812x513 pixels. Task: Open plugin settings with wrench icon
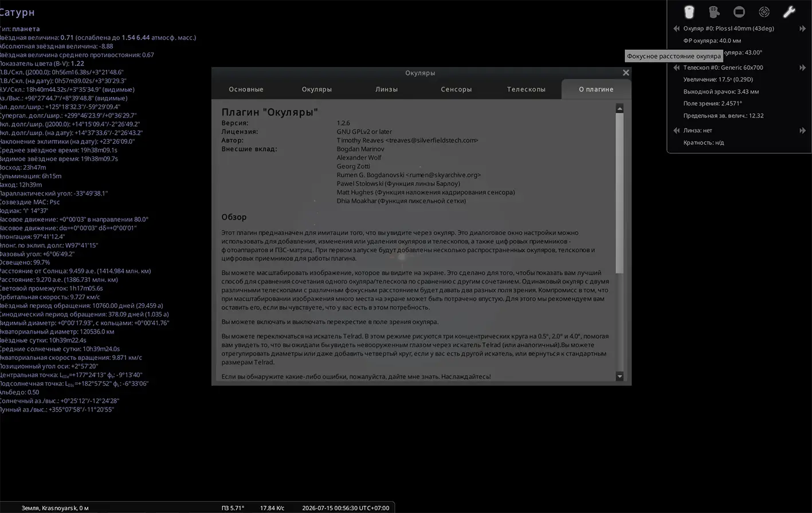(x=789, y=11)
